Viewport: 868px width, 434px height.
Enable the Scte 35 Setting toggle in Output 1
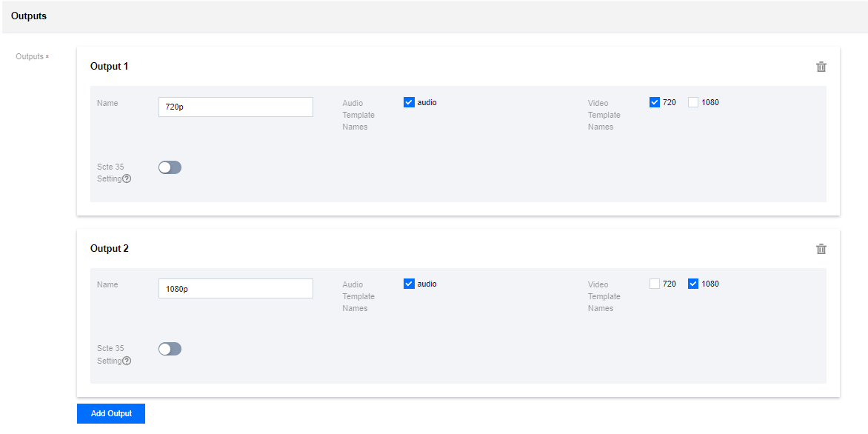pyautogui.click(x=170, y=167)
